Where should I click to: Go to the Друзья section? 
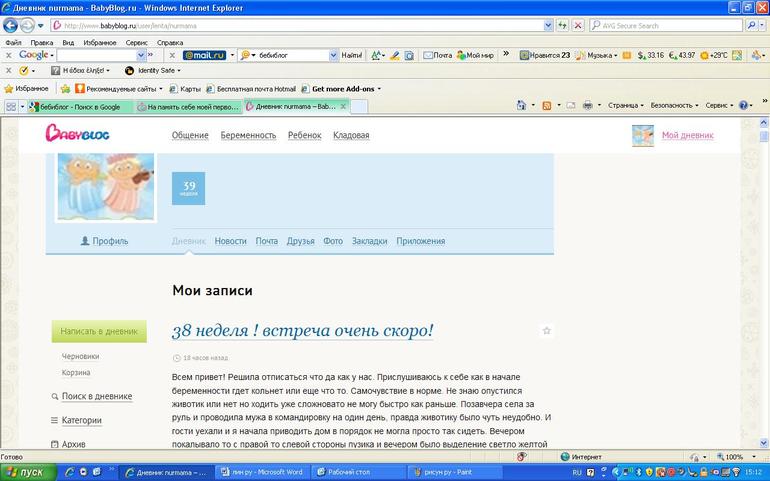pos(301,241)
